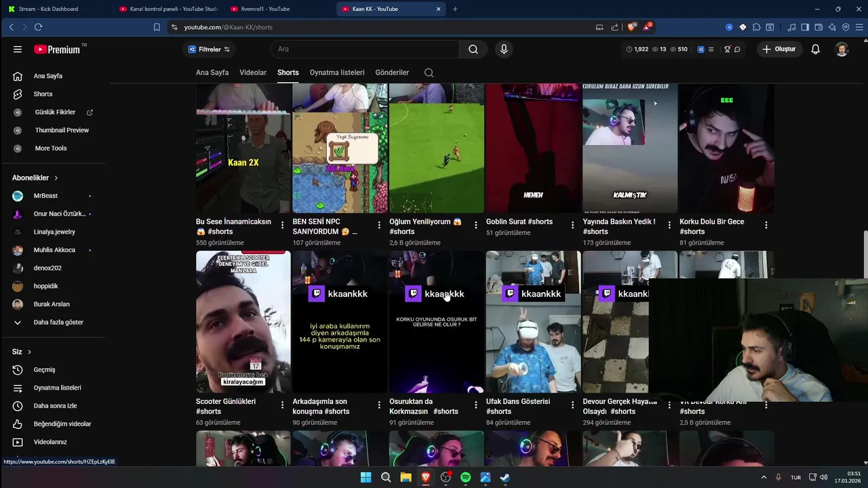Open options for Arkadaşımla son konuşma short
The image size is (868, 488).
click(379, 405)
